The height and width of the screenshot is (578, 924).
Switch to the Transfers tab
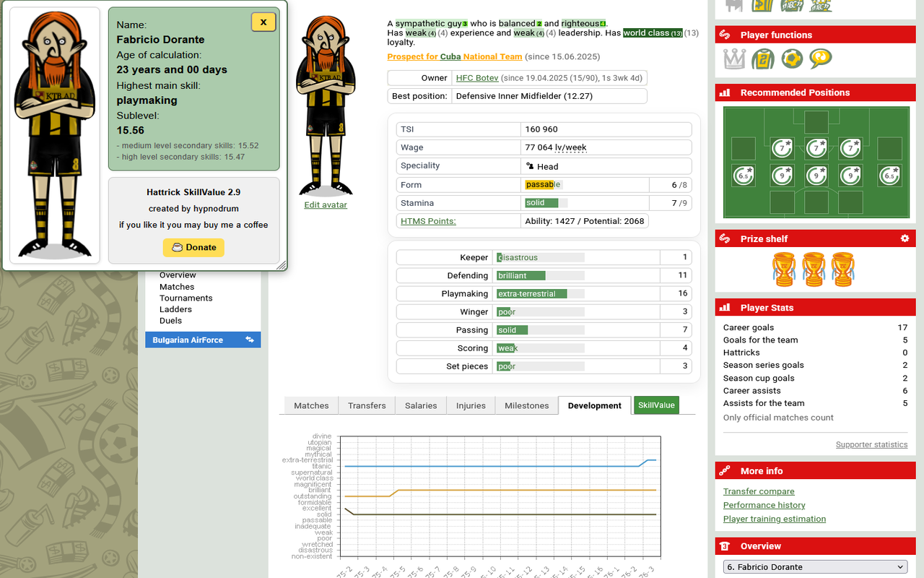click(x=367, y=405)
